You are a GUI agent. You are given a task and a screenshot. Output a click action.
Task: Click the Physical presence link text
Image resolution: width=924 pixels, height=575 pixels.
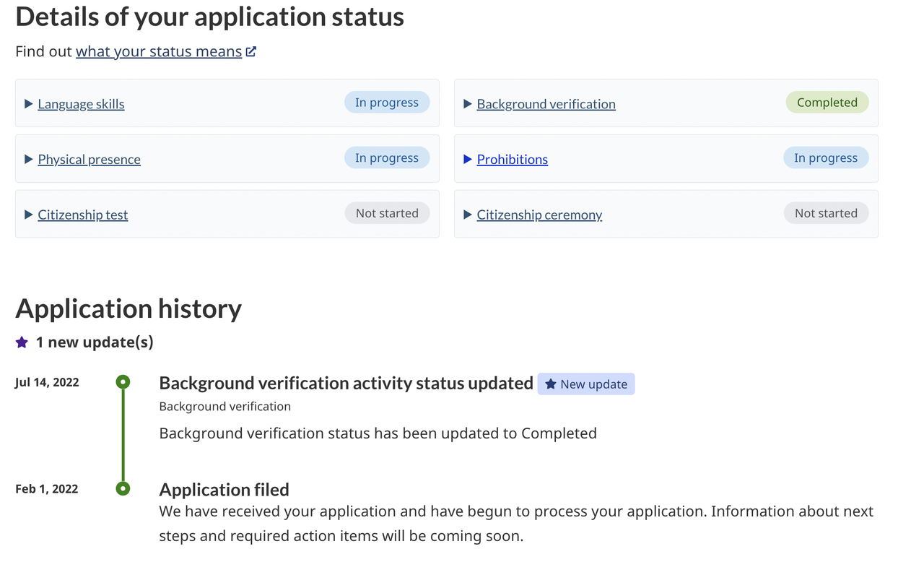coord(89,159)
